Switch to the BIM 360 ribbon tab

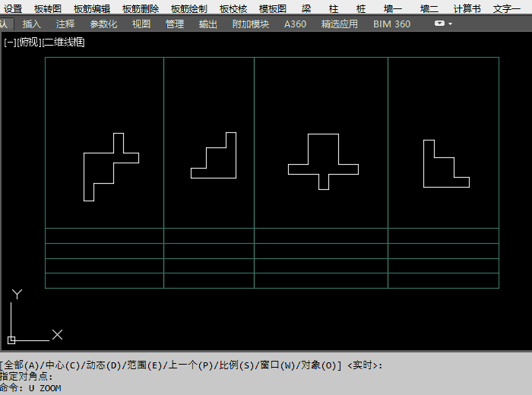(x=392, y=24)
